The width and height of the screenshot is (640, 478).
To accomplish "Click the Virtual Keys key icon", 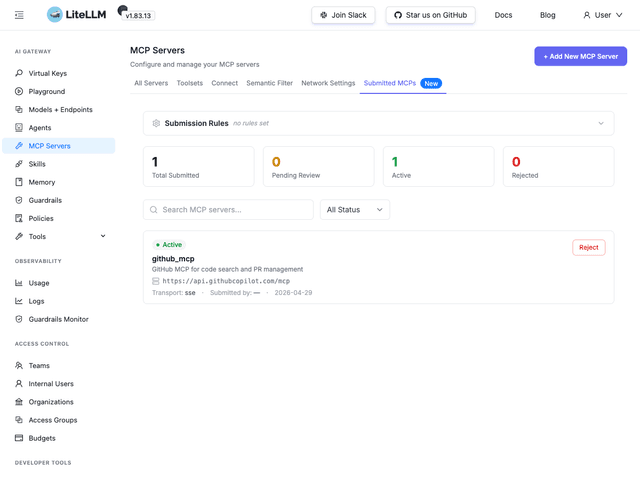I will [x=19, y=73].
